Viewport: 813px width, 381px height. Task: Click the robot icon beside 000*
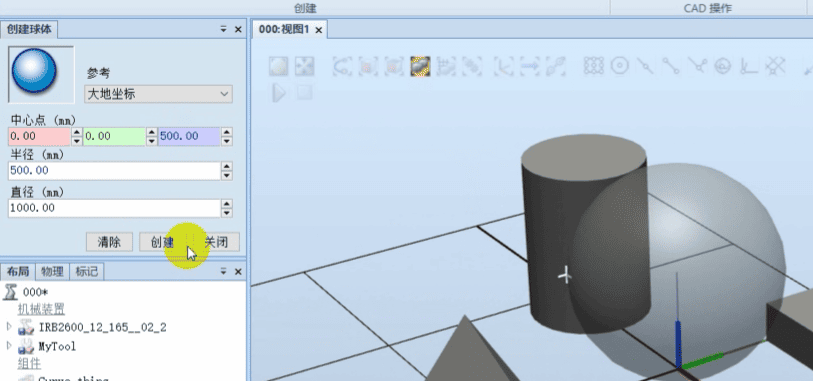click(10, 292)
